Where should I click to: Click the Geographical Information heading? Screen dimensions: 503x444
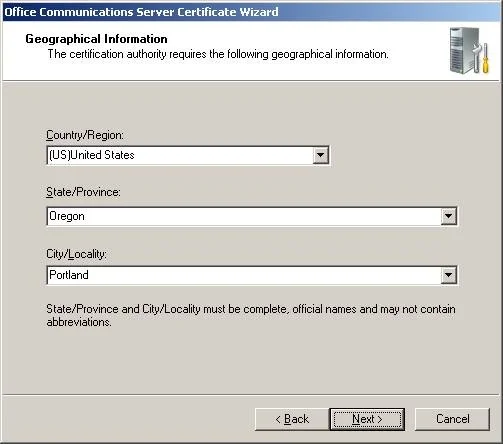(96, 39)
